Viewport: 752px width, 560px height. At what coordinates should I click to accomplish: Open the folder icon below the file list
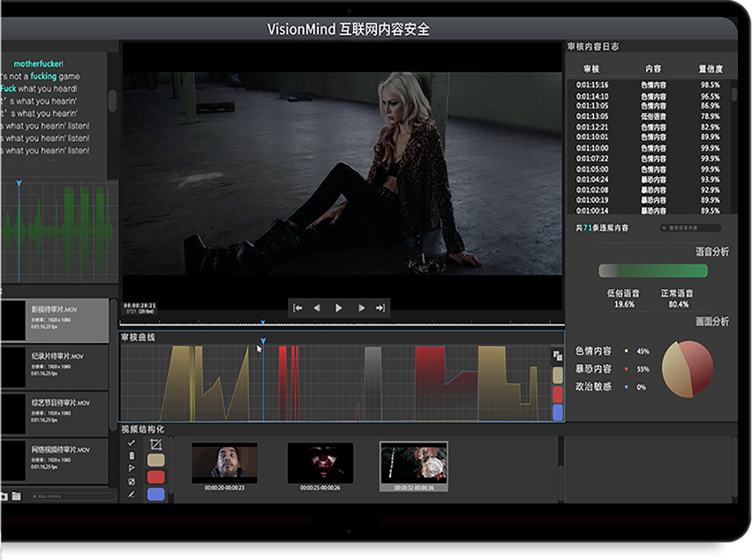[16, 497]
